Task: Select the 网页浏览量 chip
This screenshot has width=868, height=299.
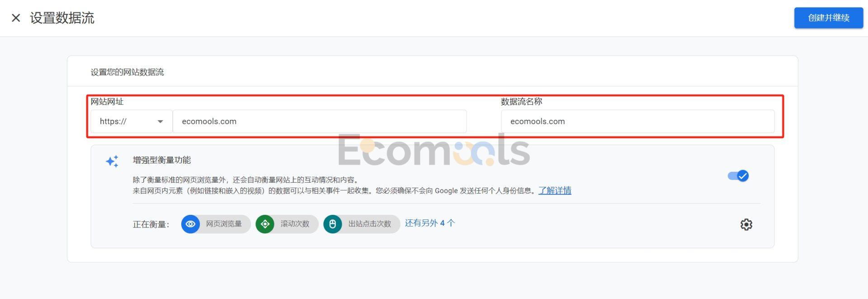Action: [216, 224]
